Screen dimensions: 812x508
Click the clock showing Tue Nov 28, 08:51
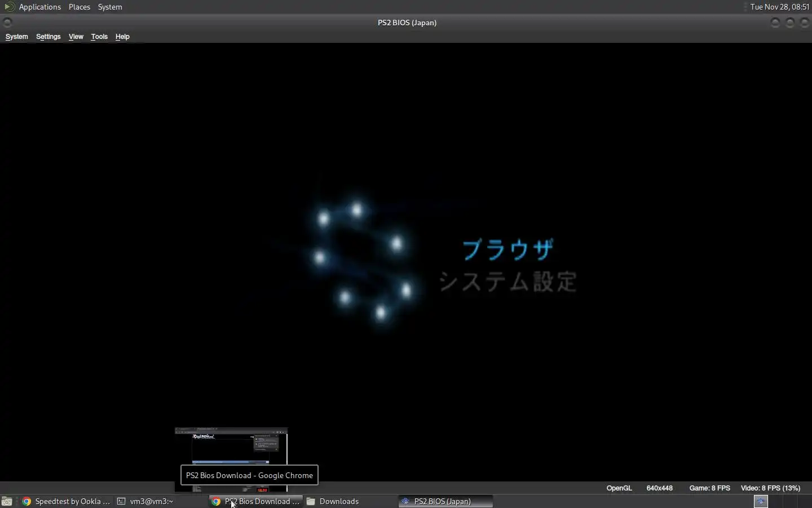click(779, 7)
